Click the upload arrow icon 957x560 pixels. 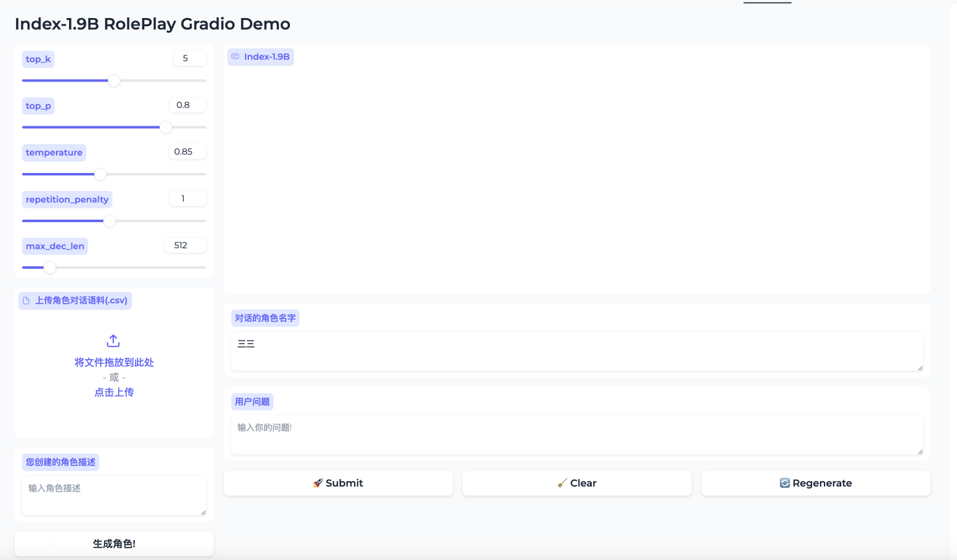[113, 341]
